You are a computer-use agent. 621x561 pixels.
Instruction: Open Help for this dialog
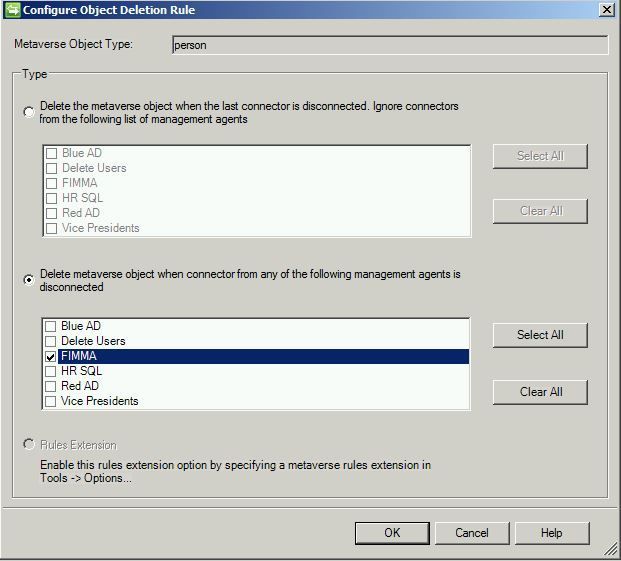click(x=552, y=533)
